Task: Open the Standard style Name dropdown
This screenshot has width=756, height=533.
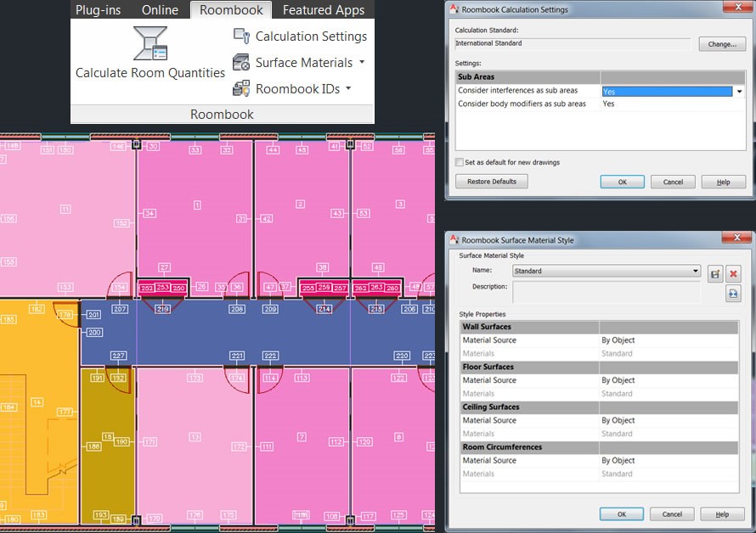Action: tap(698, 270)
